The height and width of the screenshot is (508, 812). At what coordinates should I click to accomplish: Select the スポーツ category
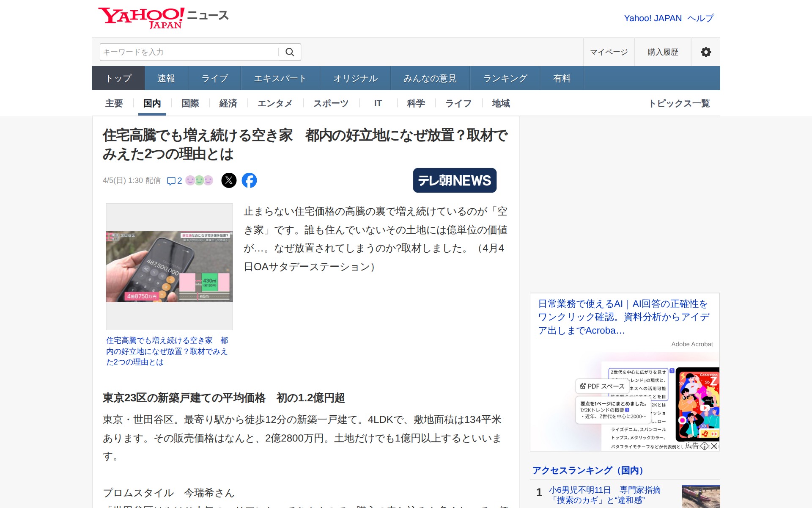(x=331, y=103)
